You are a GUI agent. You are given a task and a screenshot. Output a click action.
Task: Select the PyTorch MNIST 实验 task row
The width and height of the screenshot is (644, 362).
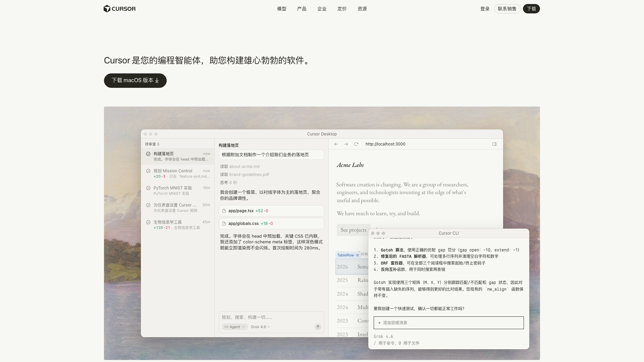tap(178, 190)
